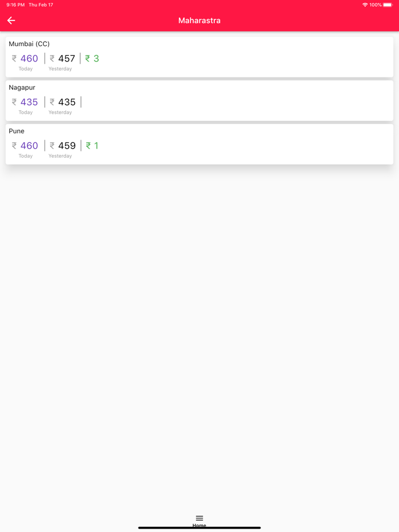Viewport: 399px width, 532px height.
Task: Select Mumbai's yesterday price 457
Action: (67, 59)
